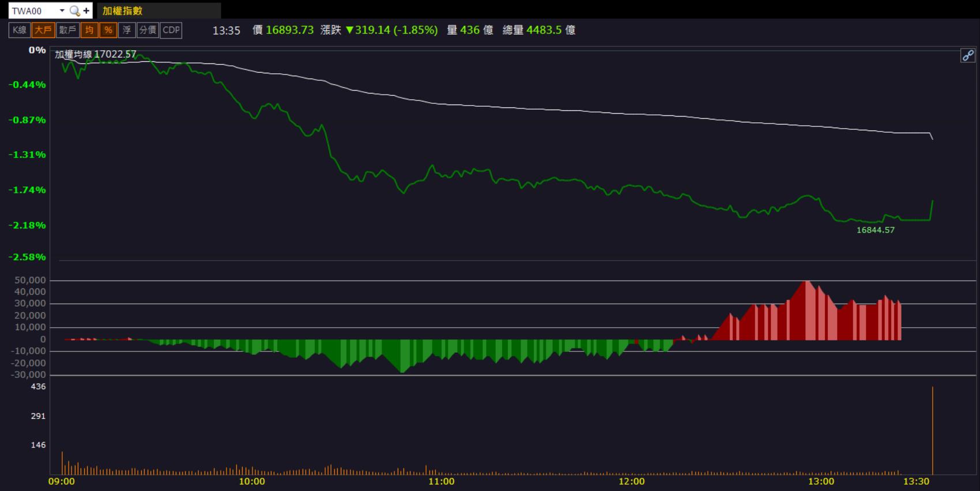This screenshot has height=491, width=980.
Task: Click the 291 volume axis label
Action: [38, 416]
